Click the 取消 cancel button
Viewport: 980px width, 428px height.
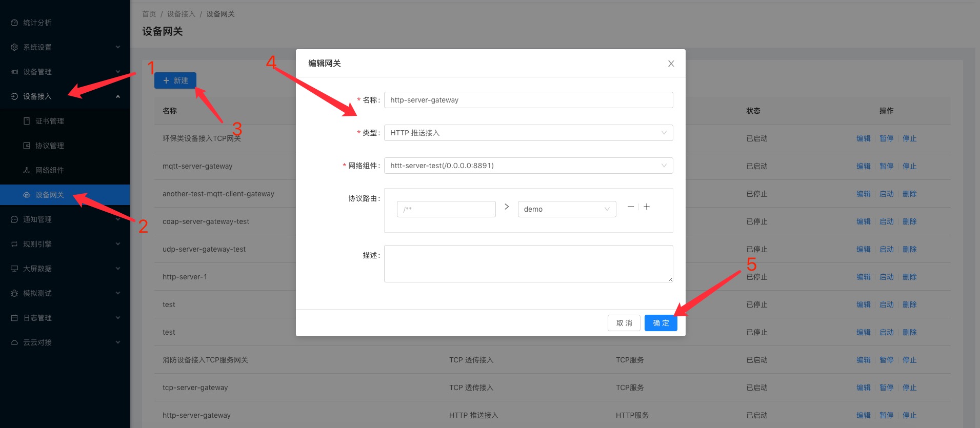coord(624,323)
